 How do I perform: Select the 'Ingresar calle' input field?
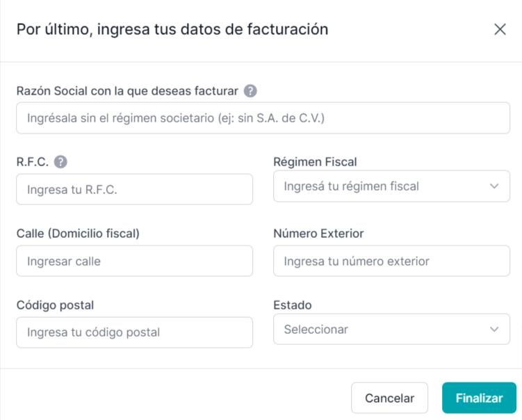click(134, 261)
